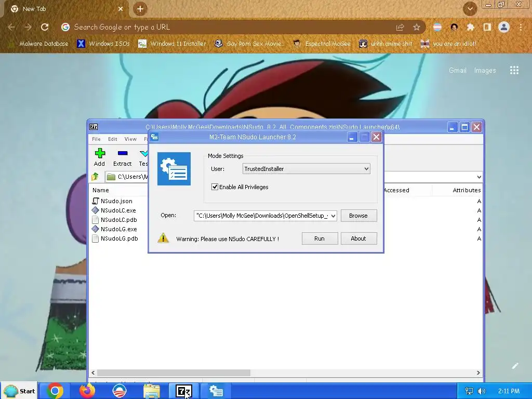
Task: Reload the page in Chrome
Action: pos(45,27)
